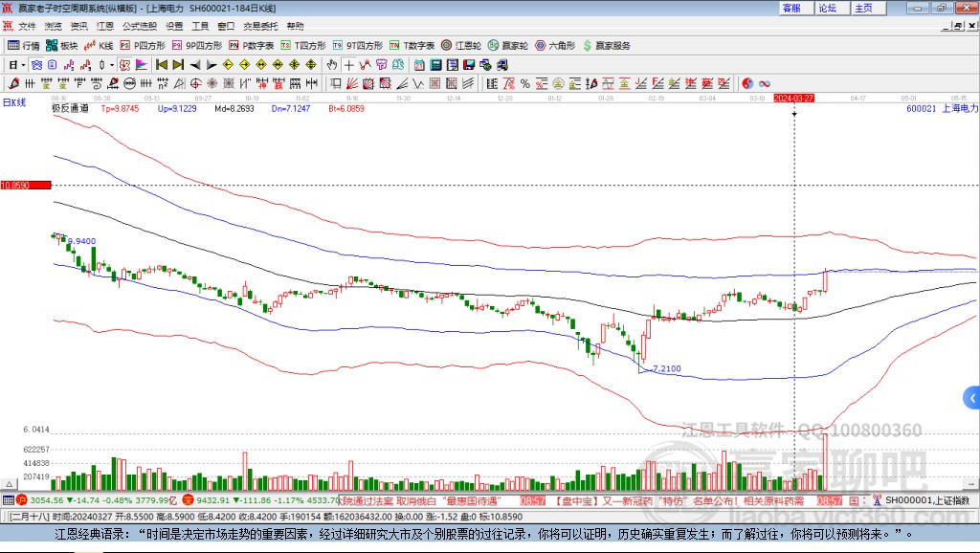
Task: Select the hand pan tool
Action: [x=332, y=65]
